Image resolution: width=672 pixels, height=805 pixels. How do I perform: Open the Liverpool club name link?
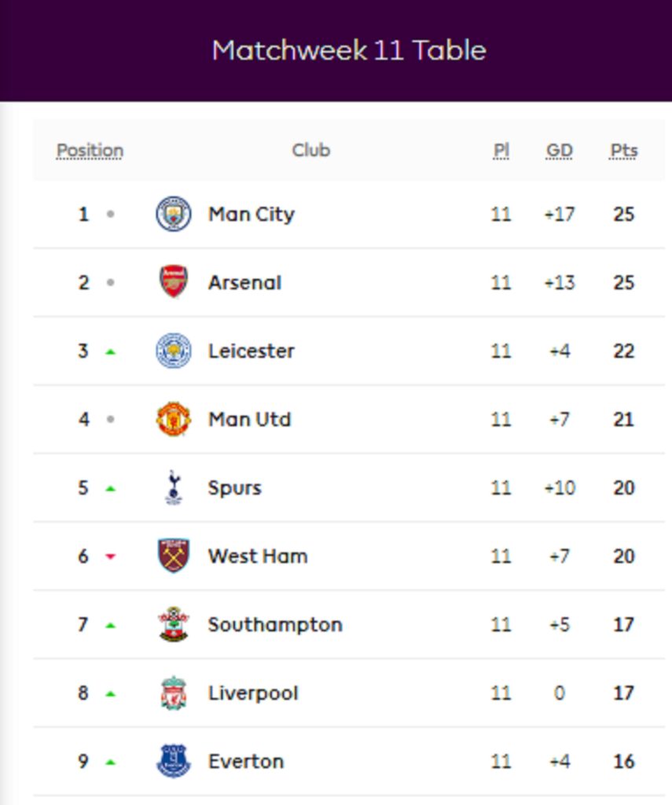pyautogui.click(x=253, y=693)
